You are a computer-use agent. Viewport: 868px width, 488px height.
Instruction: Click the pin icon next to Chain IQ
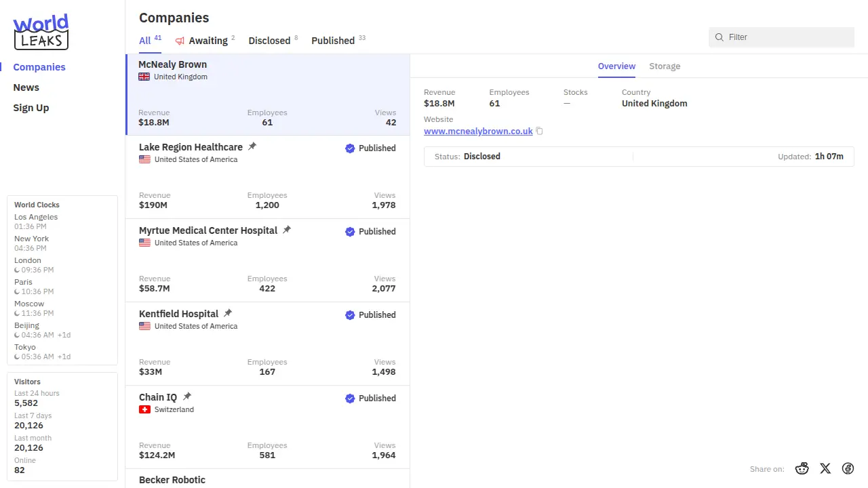(x=187, y=396)
